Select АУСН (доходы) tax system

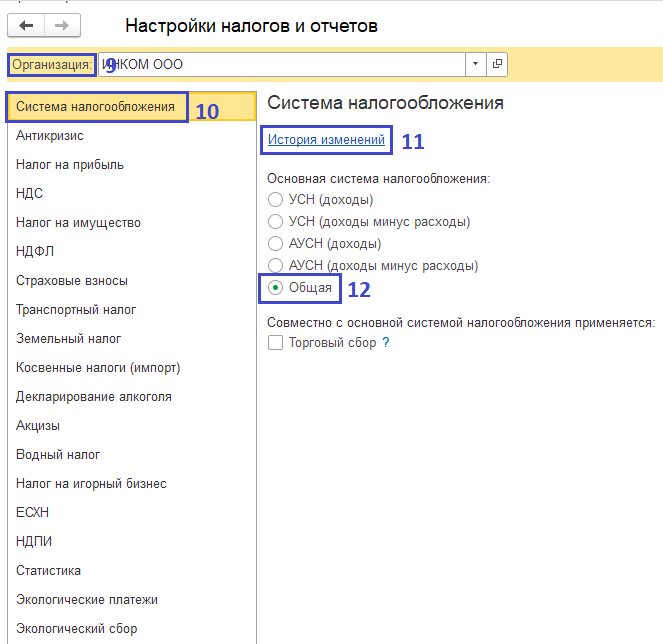(x=276, y=244)
